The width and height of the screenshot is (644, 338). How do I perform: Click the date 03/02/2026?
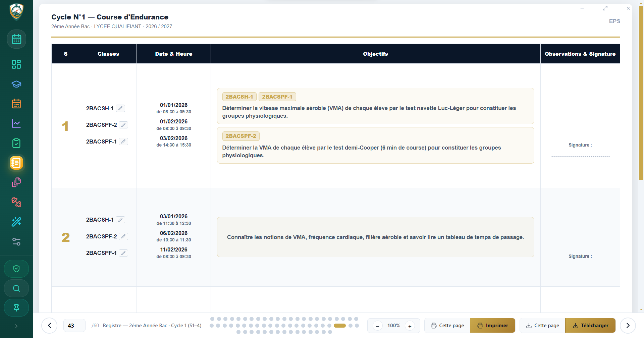coord(174,138)
